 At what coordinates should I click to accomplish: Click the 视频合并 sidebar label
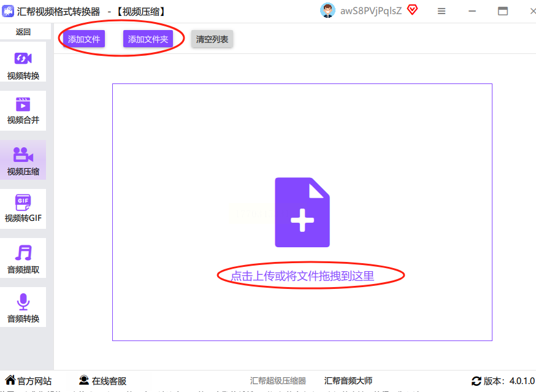(x=23, y=120)
